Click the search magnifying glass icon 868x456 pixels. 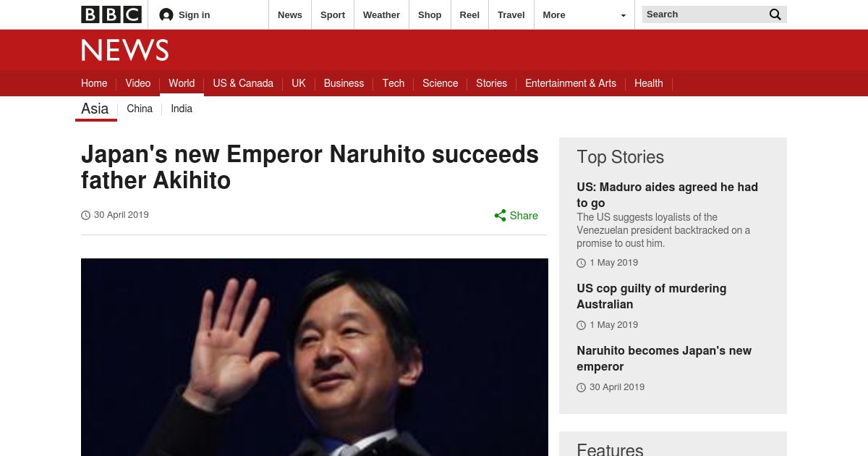[775, 14]
